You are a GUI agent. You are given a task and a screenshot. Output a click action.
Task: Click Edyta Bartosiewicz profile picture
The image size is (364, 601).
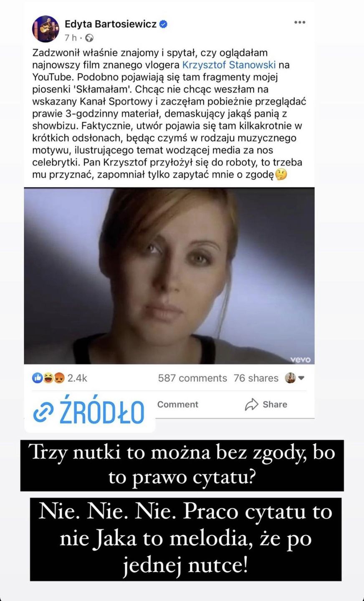point(45,29)
